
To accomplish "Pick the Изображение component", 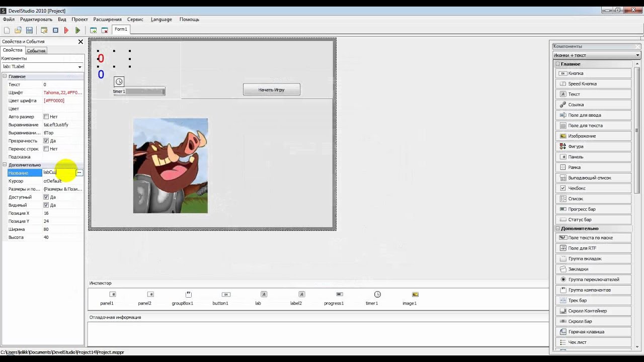I will (x=594, y=136).
